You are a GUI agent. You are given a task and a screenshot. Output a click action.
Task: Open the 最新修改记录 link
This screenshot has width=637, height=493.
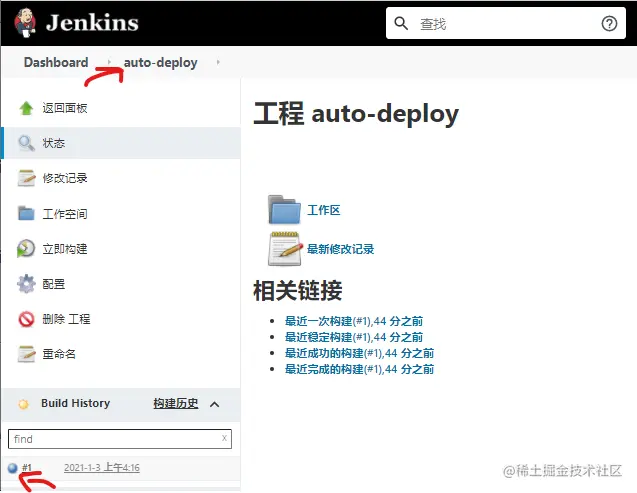tap(340, 249)
